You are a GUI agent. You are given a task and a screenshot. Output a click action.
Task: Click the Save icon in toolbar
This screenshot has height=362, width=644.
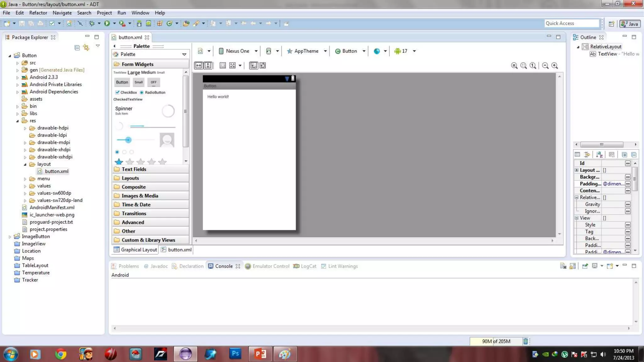tap(22, 23)
